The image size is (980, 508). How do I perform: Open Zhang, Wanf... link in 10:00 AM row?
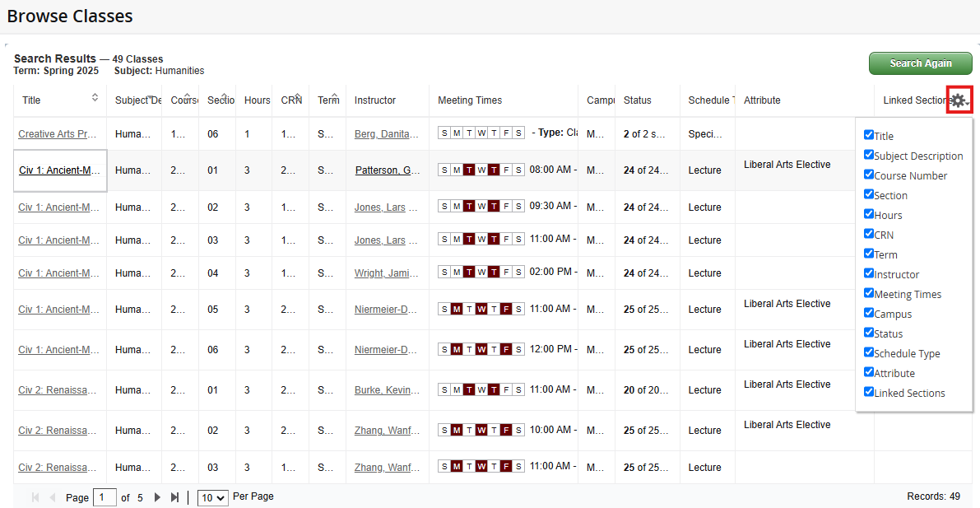pyautogui.click(x=386, y=431)
